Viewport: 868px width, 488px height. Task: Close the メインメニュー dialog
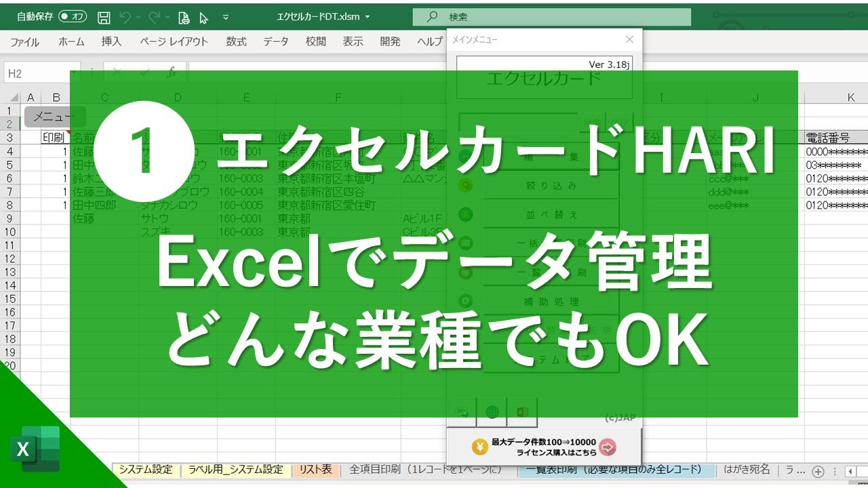click(629, 39)
